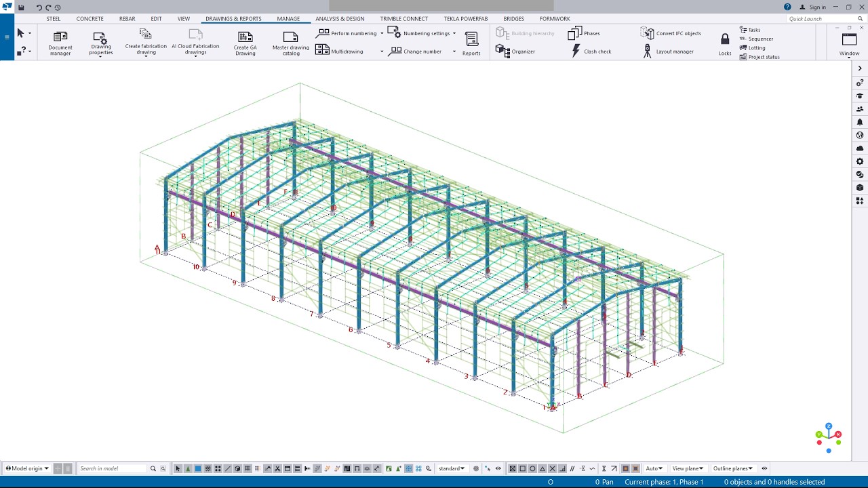Image resolution: width=868 pixels, height=488 pixels.
Task: Click the Search in model field
Action: (112, 468)
